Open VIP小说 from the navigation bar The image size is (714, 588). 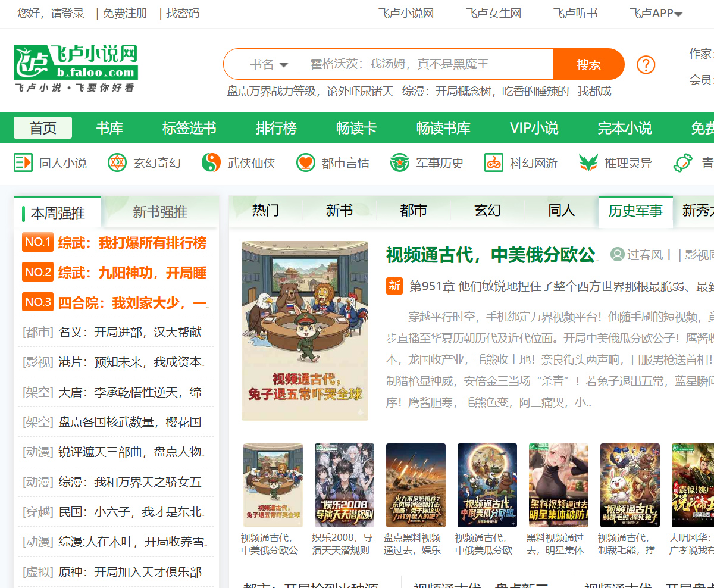point(534,127)
